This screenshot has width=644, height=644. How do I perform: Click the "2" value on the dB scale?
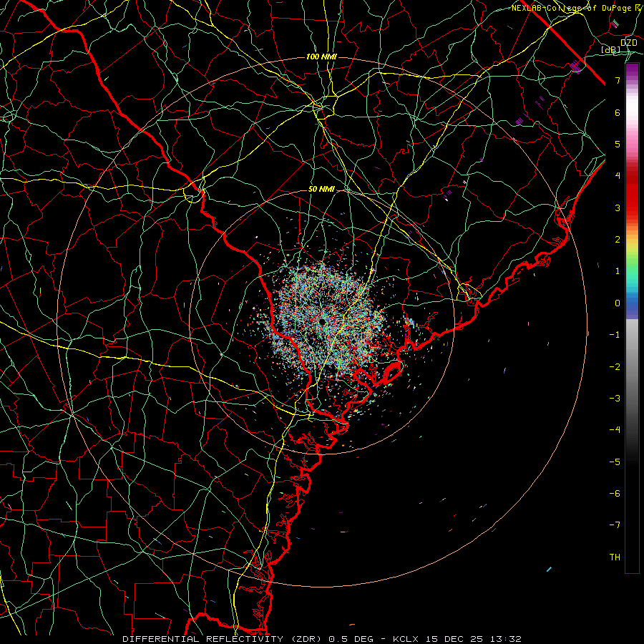coord(618,240)
